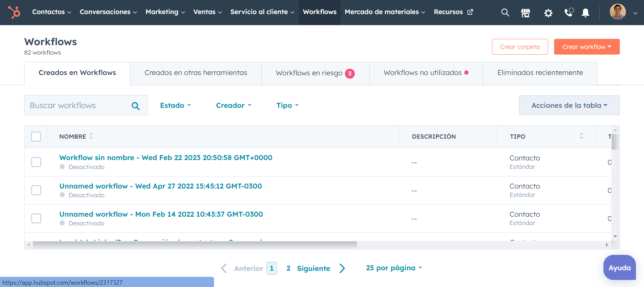The width and height of the screenshot is (644, 287).
Task: Click the phone calling icon
Action: click(x=569, y=12)
